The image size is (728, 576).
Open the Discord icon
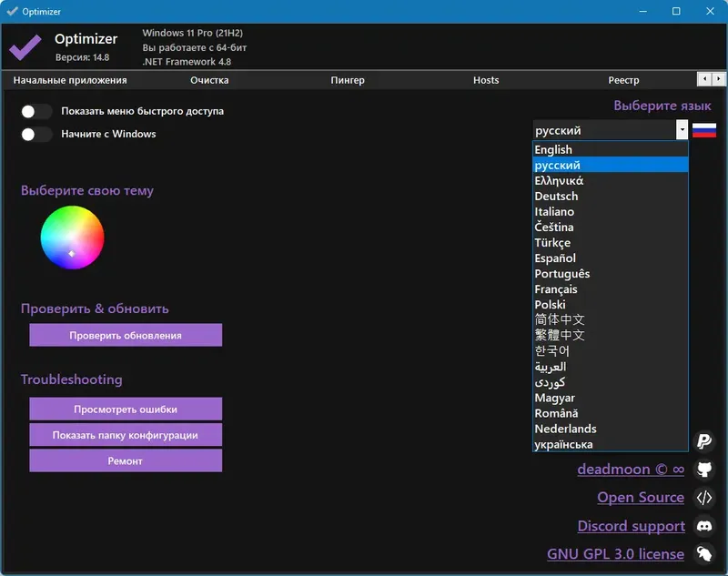(x=704, y=526)
